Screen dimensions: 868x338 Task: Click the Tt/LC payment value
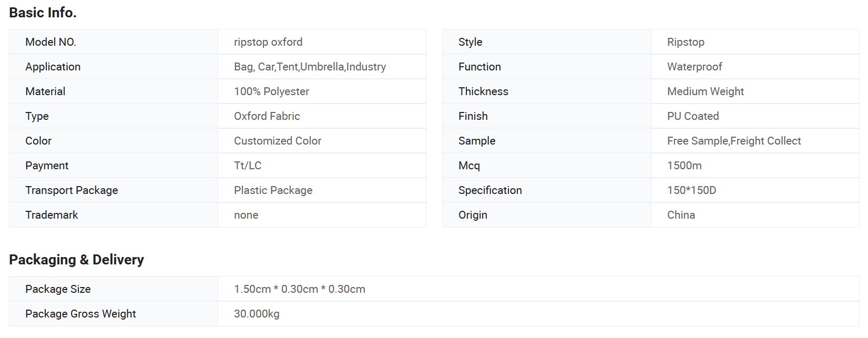pos(248,166)
